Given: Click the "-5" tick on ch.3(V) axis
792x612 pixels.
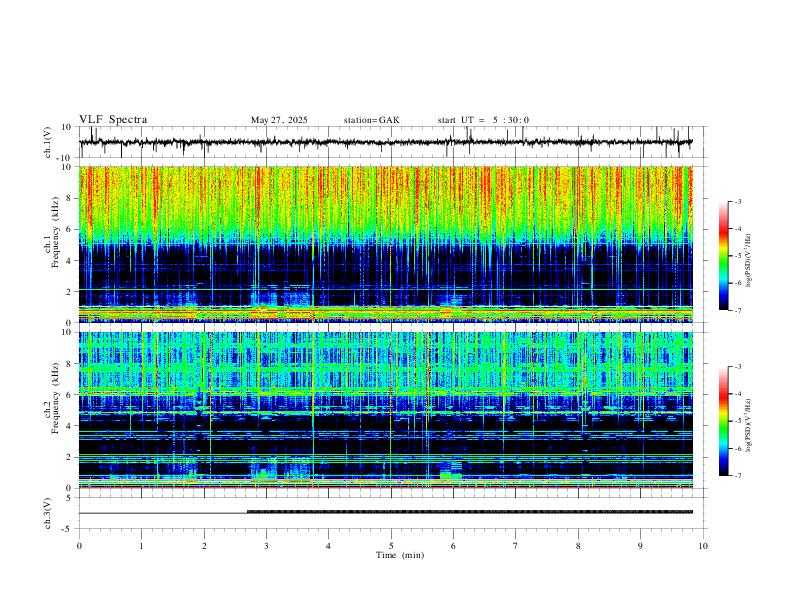Looking at the screenshot, I should coord(68,529).
